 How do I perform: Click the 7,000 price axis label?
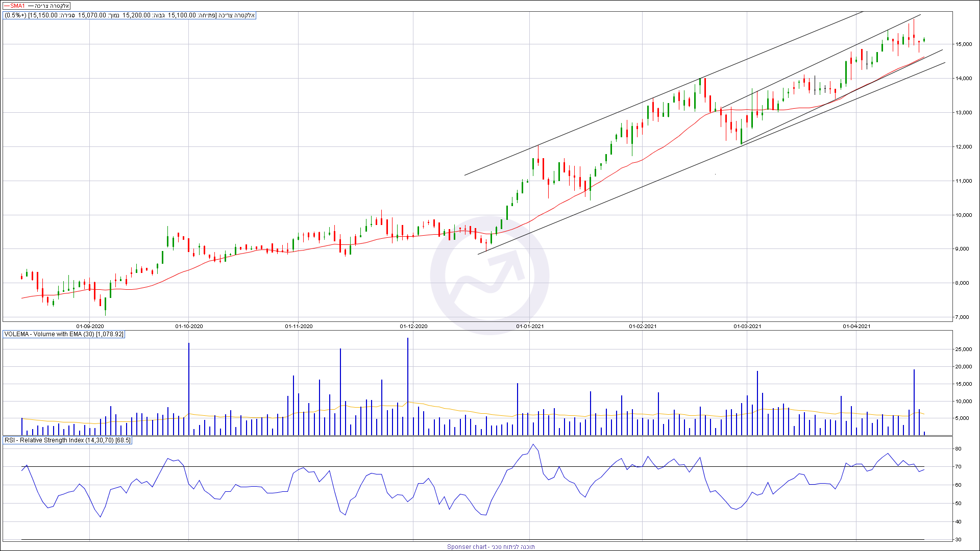click(x=962, y=317)
